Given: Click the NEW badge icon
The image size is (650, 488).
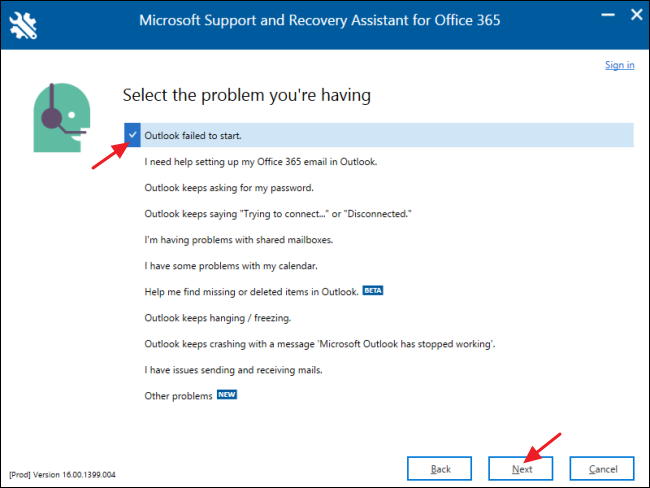Looking at the screenshot, I should pos(226,396).
